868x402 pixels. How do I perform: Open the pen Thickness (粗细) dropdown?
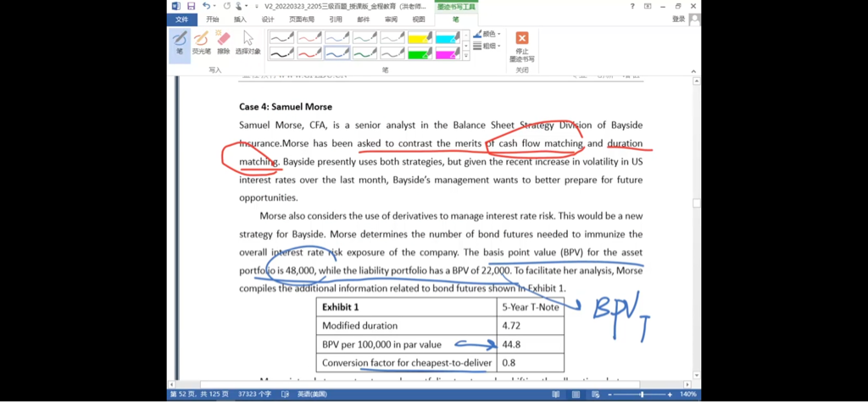pos(487,46)
